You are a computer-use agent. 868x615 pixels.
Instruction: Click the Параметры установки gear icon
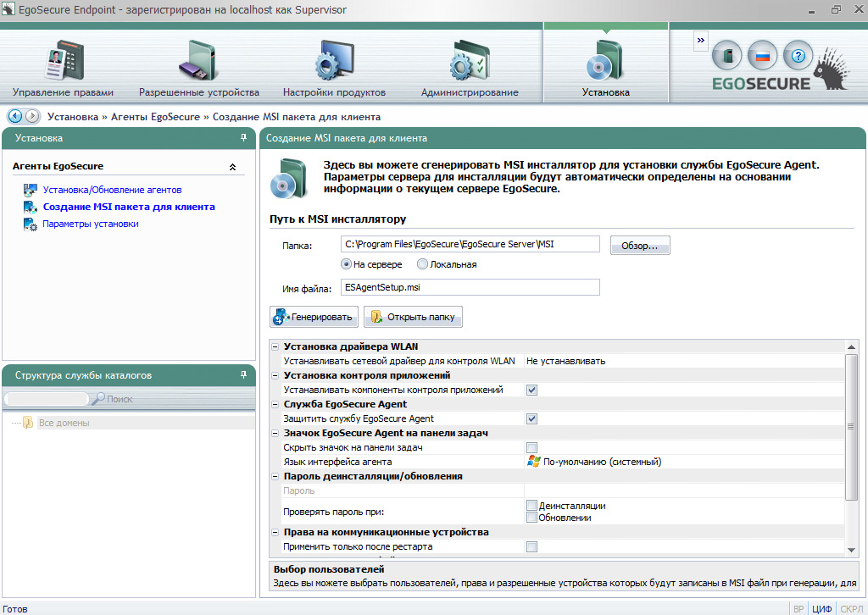click(30, 224)
